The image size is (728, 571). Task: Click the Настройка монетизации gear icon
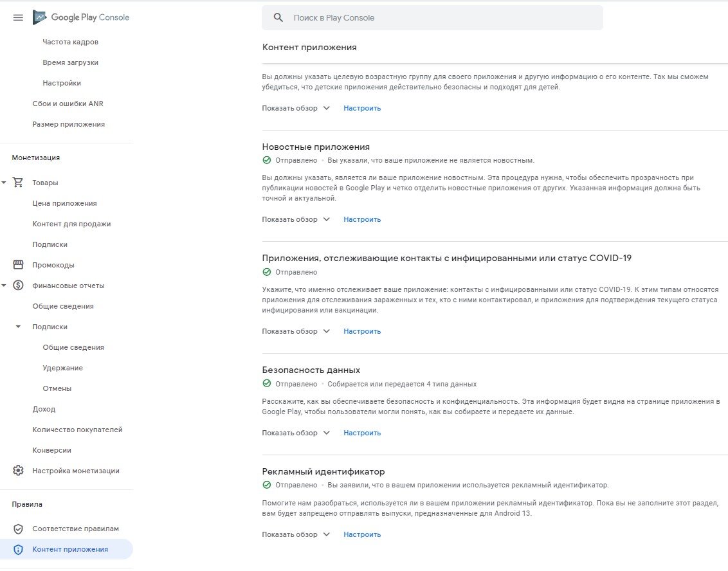pyautogui.click(x=17, y=470)
